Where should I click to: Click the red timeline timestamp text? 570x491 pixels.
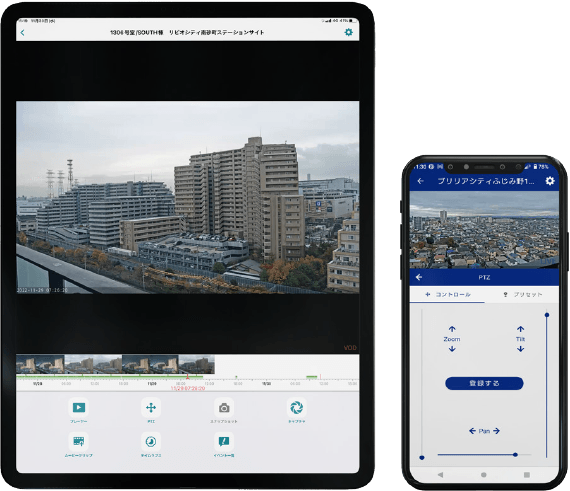coord(188,389)
